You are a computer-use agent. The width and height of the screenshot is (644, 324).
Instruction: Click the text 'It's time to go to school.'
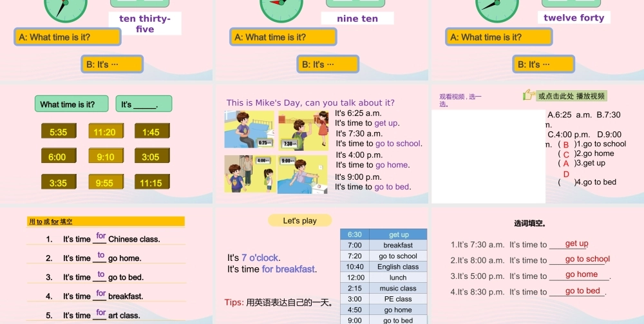click(x=379, y=143)
